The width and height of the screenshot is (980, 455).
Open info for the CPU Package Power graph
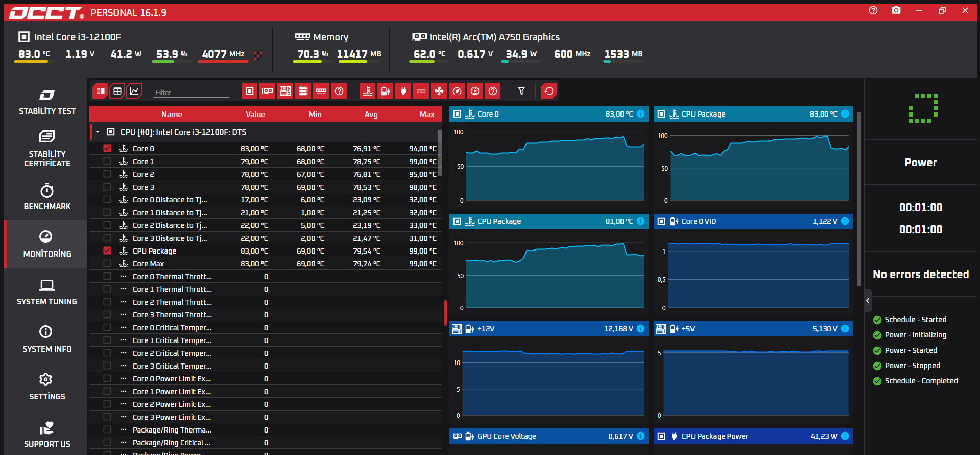(x=845, y=436)
